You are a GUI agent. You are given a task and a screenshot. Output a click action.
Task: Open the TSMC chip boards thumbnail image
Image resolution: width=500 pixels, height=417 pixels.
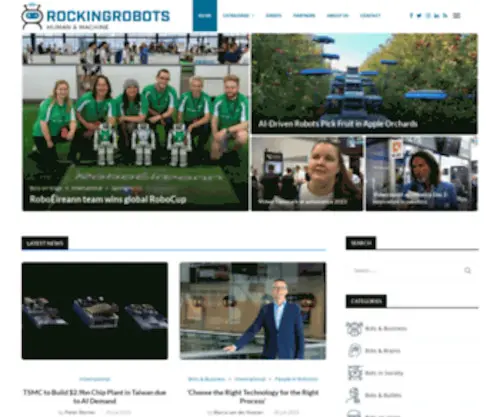(95, 311)
